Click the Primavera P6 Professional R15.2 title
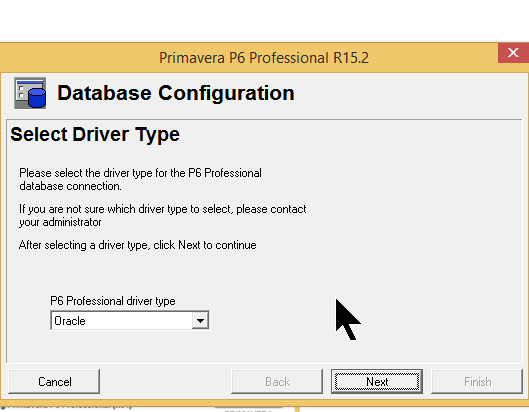 [264, 58]
